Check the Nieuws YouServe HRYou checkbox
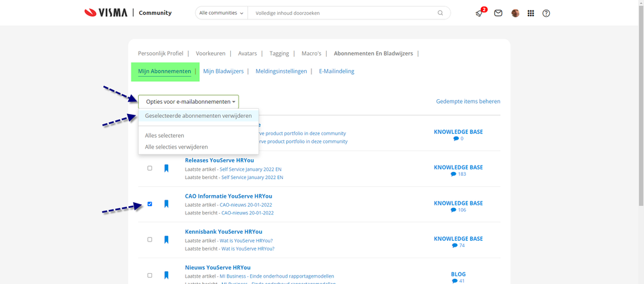 (150, 276)
